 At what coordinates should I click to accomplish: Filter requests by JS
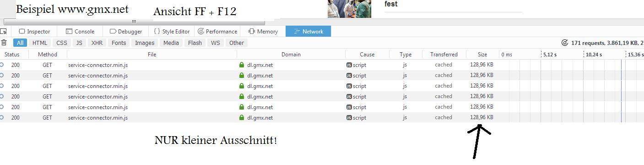[79, 43]
